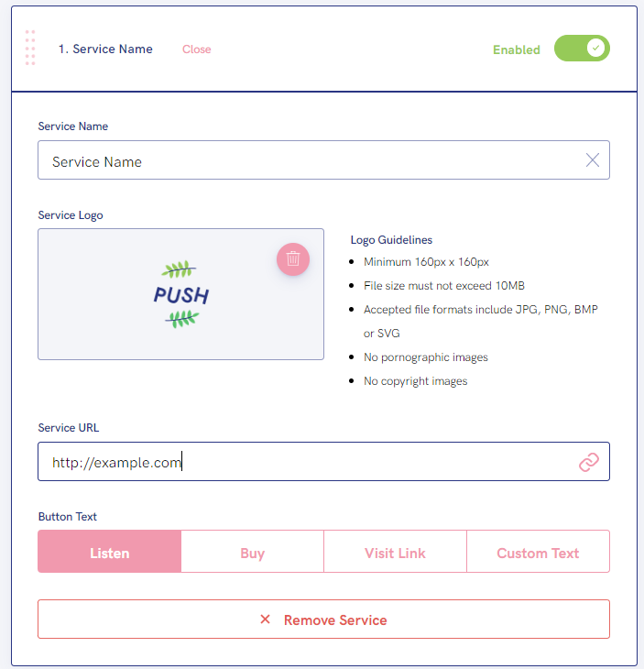
Task: Pick the Custom Text option
Action: (x=539, y=552)
